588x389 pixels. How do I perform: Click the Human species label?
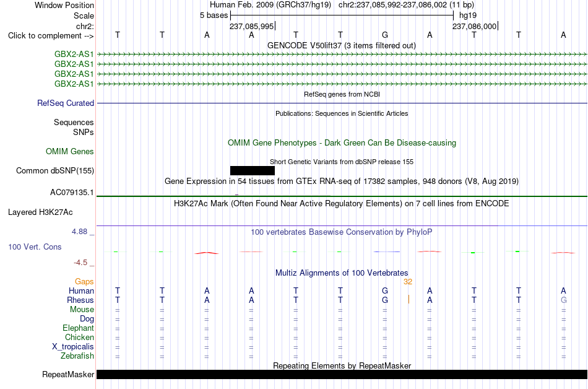pyautogui.click(x=81, y=291)
